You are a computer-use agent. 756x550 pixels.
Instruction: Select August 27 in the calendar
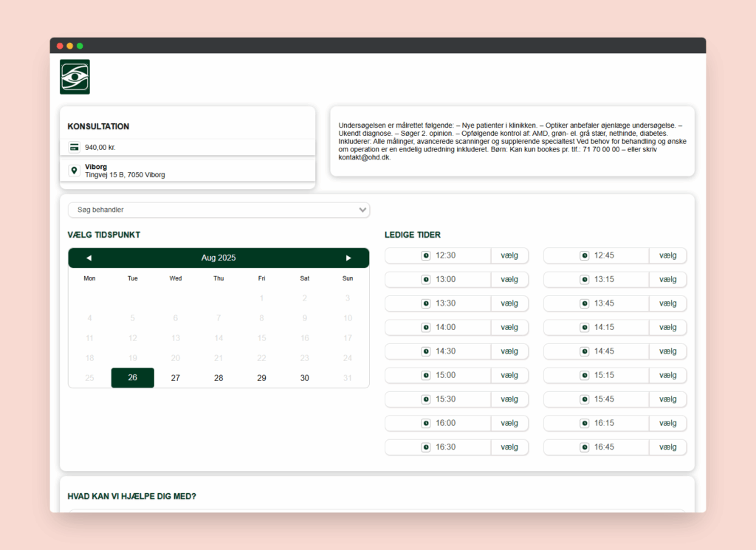tap(176, 378)
